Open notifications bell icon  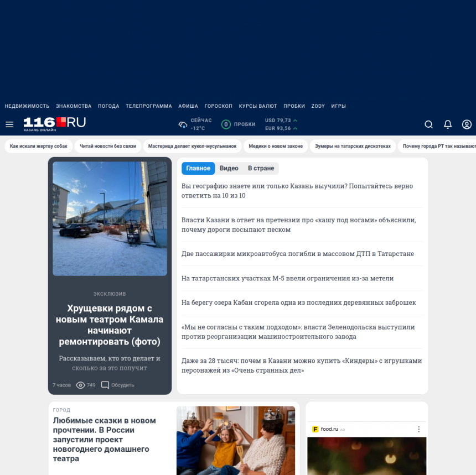(x=448, y=124)
